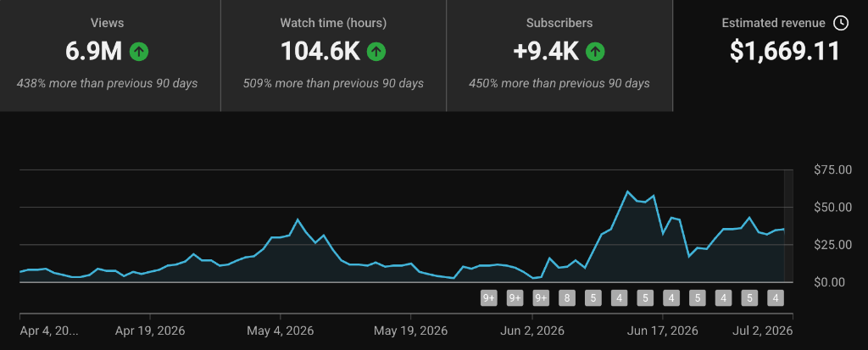The image size is (868, 350).
Task: Click the 'Apr 19, 2026' axis date
Action: (x=150, y=331)
